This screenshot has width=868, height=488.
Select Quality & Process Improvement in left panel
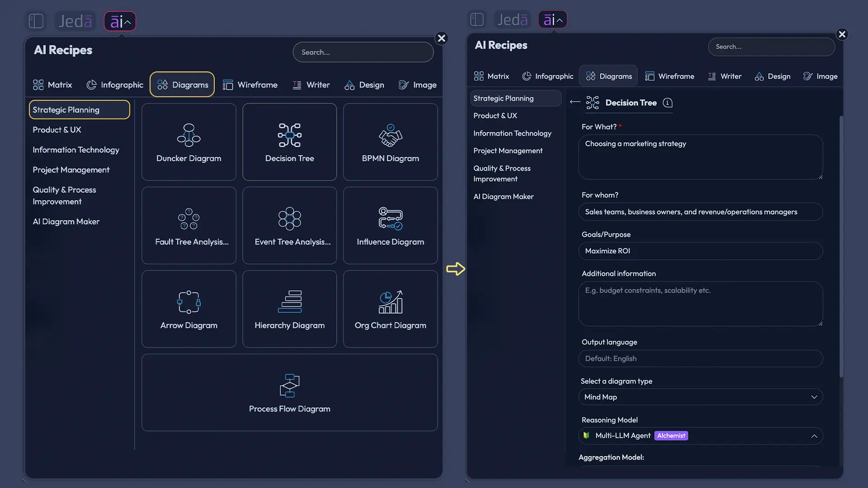(x=64, y=196)
